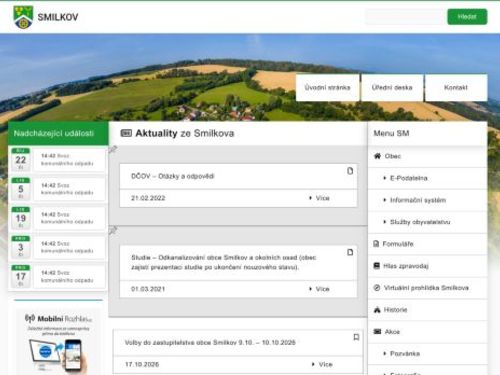Open the article Studie – Odkanalizování obce Smilkov

[223, 262]
